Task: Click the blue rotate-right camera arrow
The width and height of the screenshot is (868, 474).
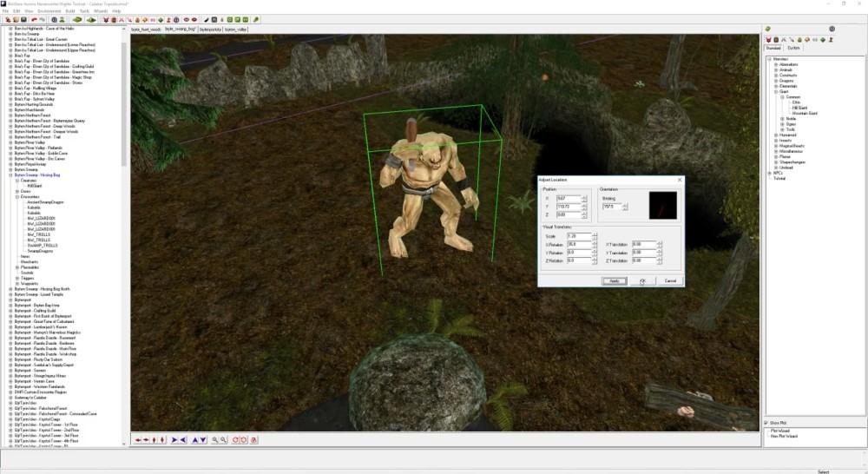Action: click(x=174, y=439)
